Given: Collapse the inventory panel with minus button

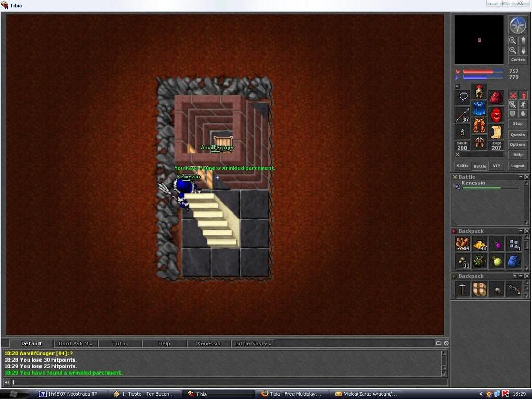Looking at the screenshot, I should point(457,86).
